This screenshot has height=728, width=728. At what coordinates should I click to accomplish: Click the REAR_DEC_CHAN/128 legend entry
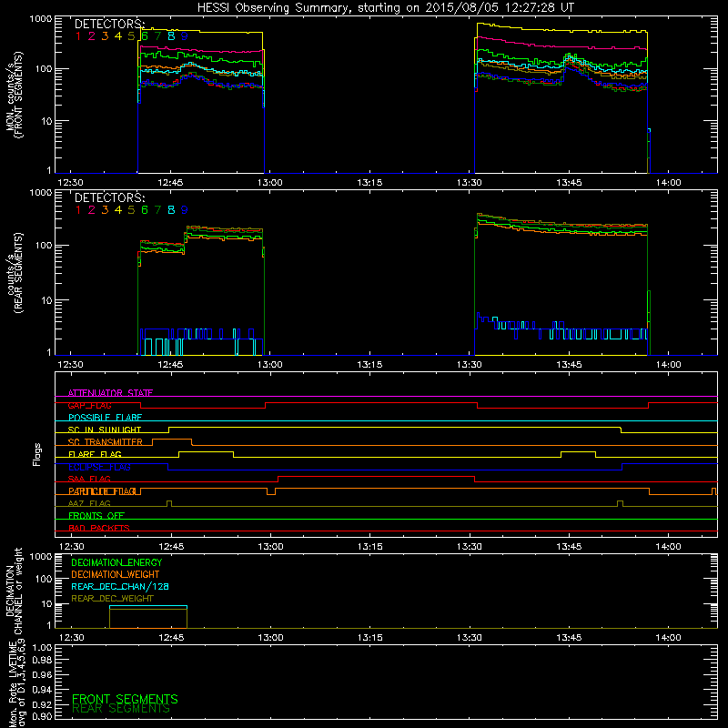(120, 586)
